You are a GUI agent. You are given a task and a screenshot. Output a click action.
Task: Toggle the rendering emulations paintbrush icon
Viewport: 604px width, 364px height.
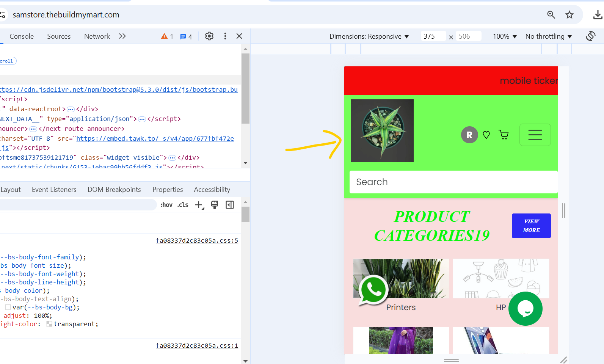click(x=215, y=205)
